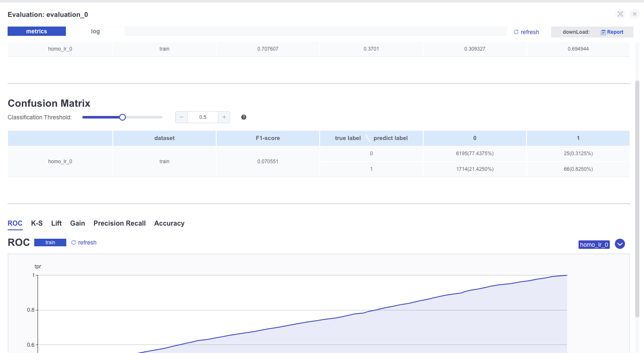The width and height of the screenshot is (644, 353).
Task: Open the K-S curve tab
Action: pos(37,223)
